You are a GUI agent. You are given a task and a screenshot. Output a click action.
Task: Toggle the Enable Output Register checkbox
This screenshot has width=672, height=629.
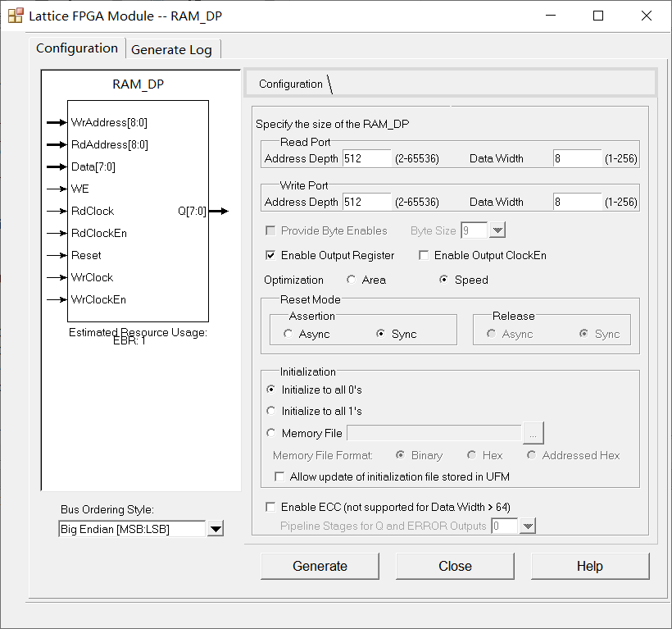coord(271,256)
